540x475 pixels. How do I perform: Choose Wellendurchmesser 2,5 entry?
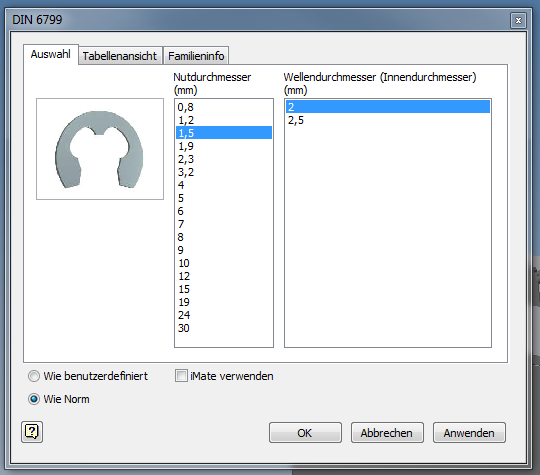tap(388, 120)
